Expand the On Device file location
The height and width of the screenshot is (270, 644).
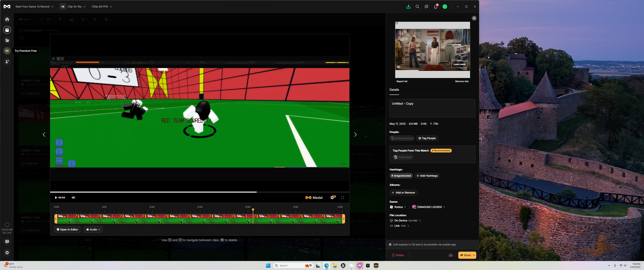coord(405,220)
